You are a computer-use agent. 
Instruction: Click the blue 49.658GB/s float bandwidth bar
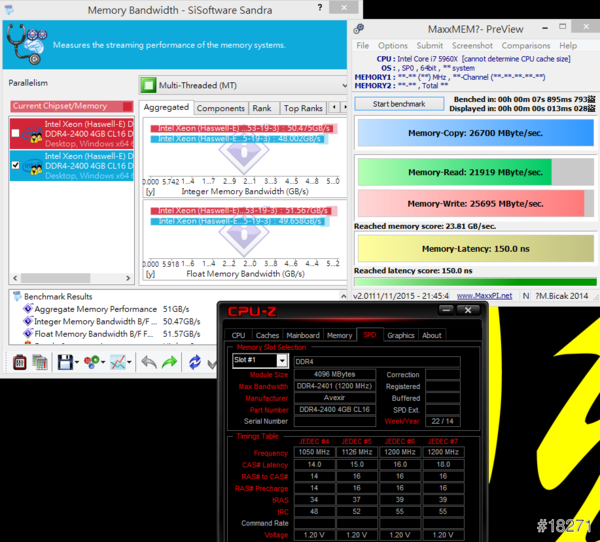pos(240,221)
